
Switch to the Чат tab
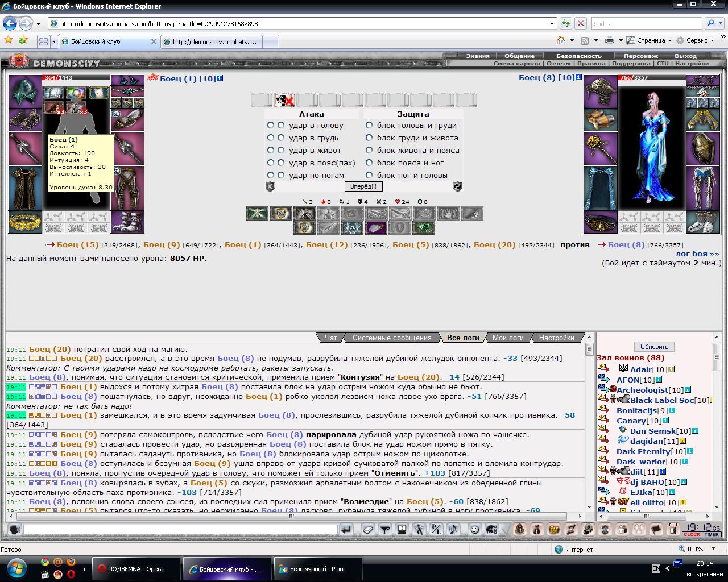330,338
